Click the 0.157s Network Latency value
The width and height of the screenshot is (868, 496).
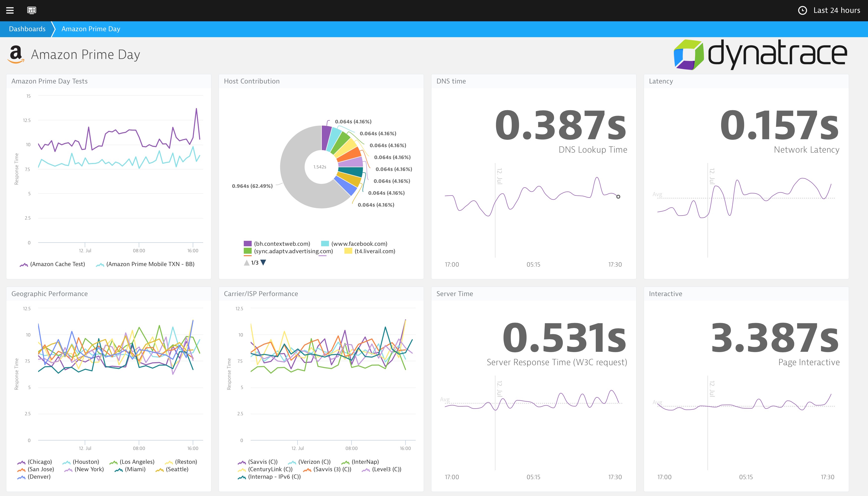point(779,125)
